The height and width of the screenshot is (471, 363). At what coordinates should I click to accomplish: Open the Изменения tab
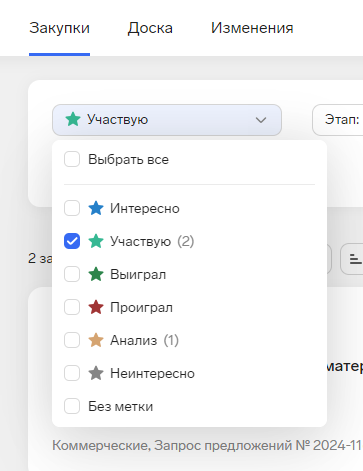(252, 28)
